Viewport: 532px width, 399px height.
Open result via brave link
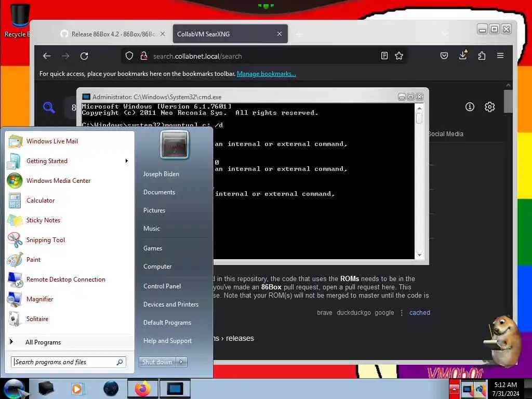tap(325, 313)
